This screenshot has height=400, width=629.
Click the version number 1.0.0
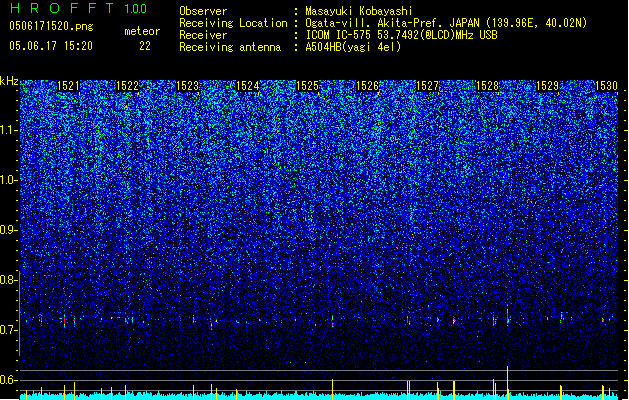[x=136, y=8]
